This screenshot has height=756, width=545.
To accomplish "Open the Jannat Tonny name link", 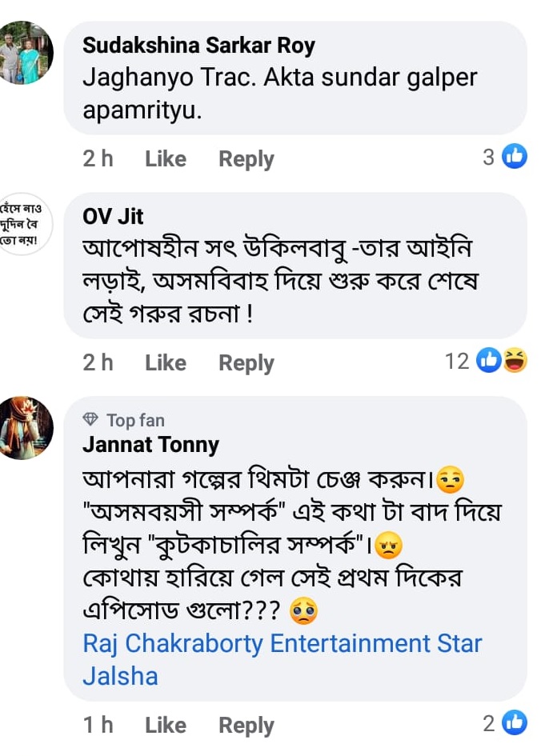I will click(x=150, y=444).
